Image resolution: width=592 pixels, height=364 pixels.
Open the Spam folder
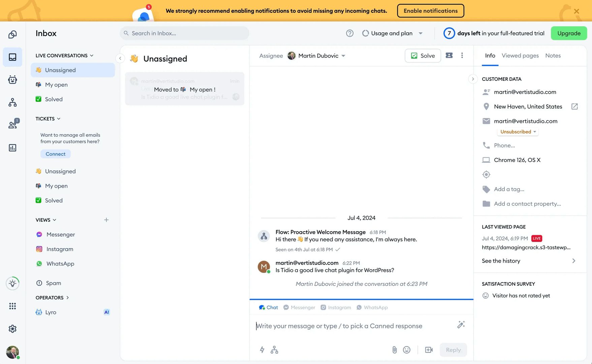pyautogui.click(x=73, y=283)
